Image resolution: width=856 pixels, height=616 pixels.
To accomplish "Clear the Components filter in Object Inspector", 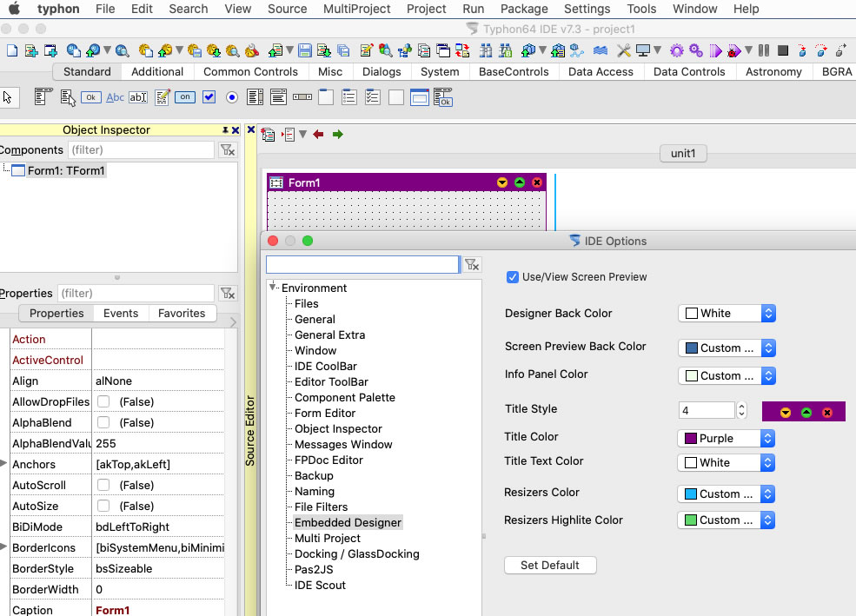I will tap(228, 150).
